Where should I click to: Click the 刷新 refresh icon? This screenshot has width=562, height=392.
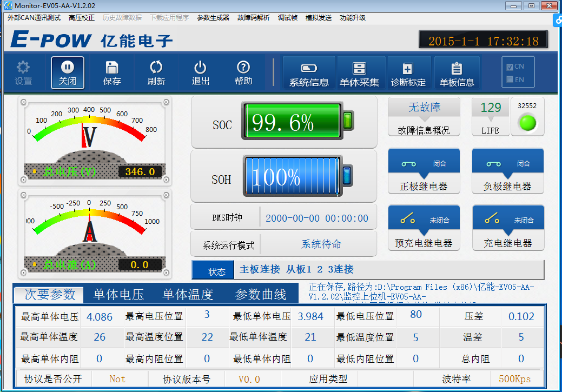[156, 72]
